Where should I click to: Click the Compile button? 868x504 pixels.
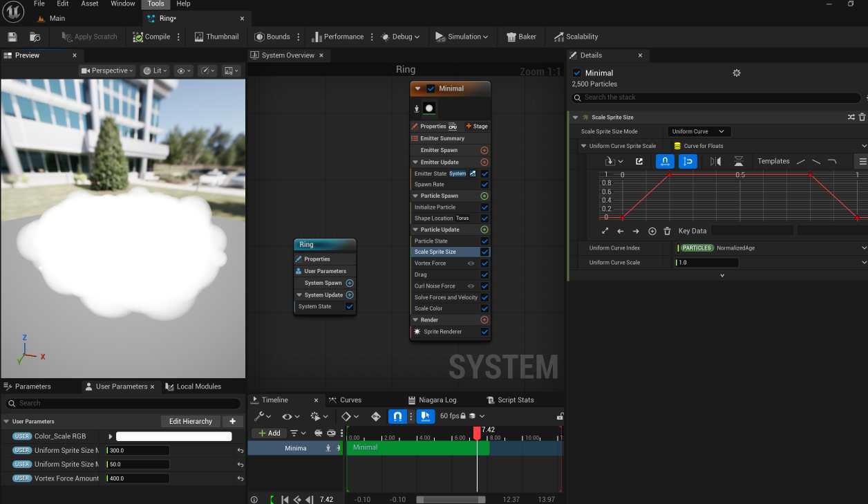(152, 37)
